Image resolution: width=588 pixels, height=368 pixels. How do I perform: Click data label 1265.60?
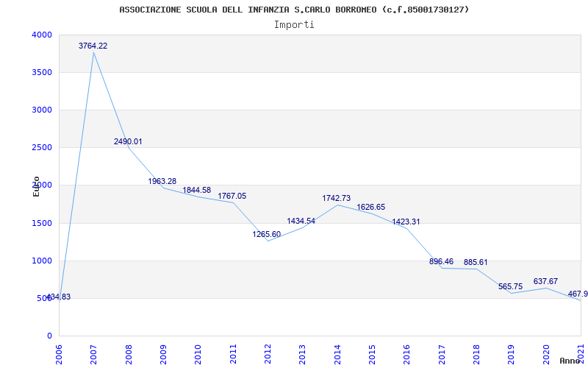pyautogui.click(x=267, y=234)
